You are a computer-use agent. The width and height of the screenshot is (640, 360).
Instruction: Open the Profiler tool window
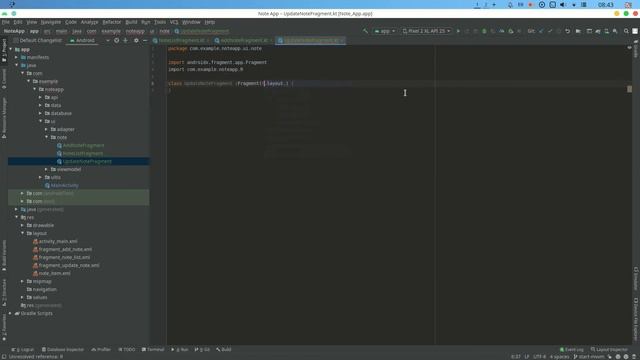101,349
